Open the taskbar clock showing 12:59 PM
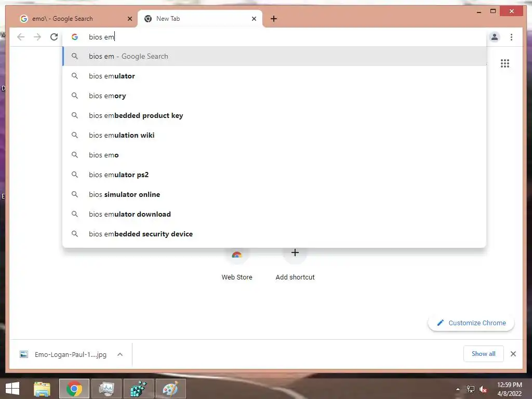Screen dimensions: 532x399 point(509,389)
